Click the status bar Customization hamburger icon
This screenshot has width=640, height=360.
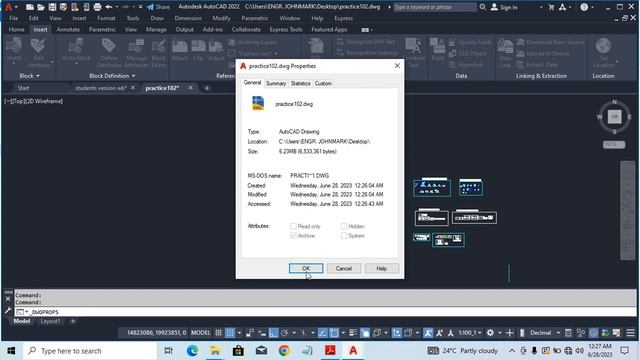[631, 333]
